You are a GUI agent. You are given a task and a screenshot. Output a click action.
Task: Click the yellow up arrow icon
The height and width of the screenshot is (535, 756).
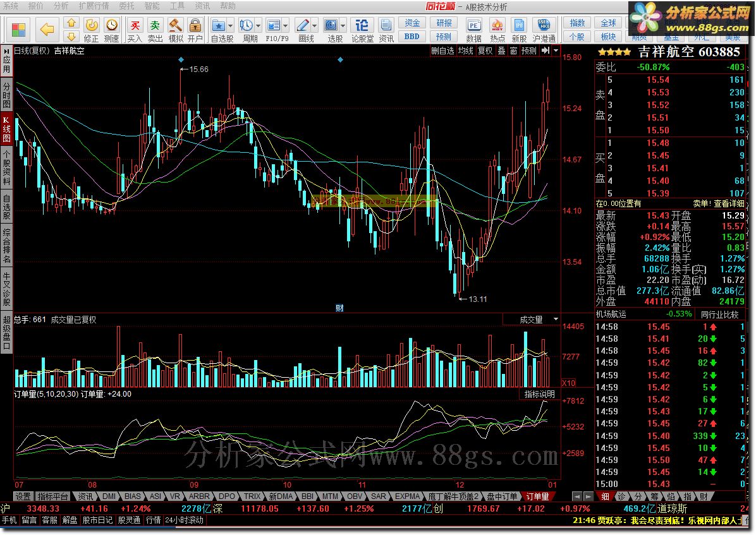[x=71, y=23]
